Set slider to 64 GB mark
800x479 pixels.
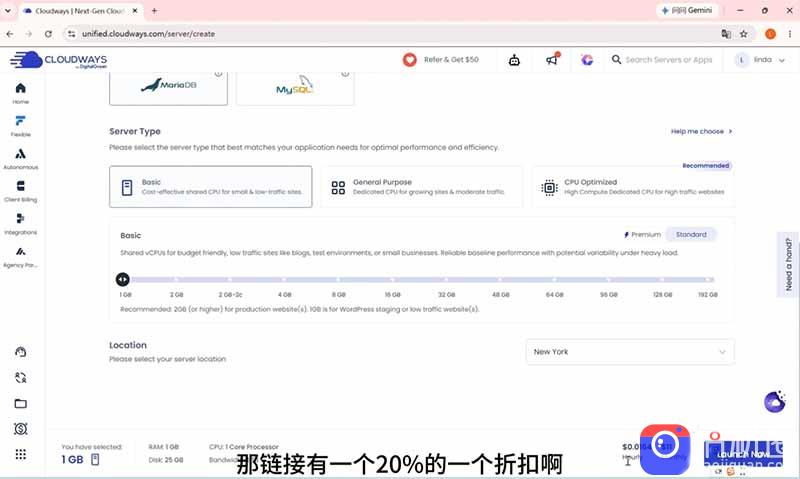coord(554,280)
